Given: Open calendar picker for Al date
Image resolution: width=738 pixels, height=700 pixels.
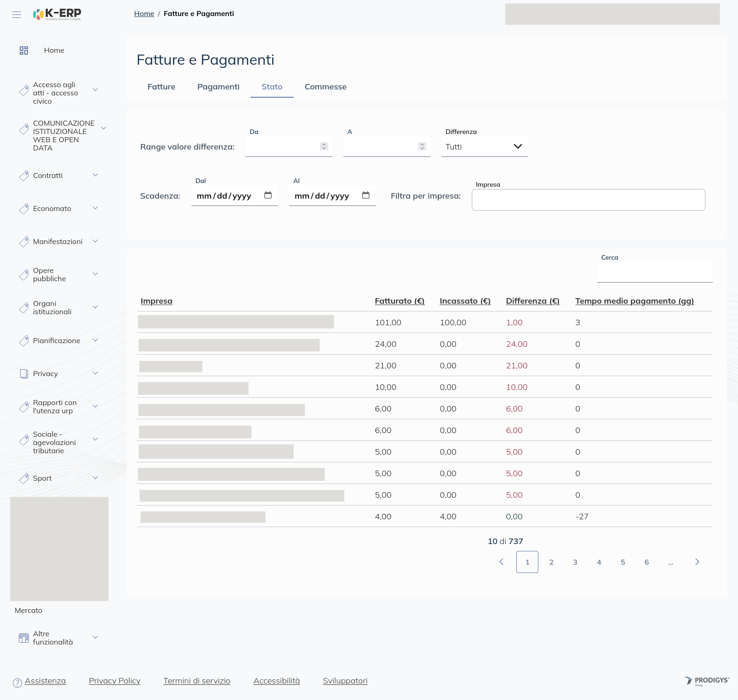Looking at the screenshot, I should tap(366, 195).
